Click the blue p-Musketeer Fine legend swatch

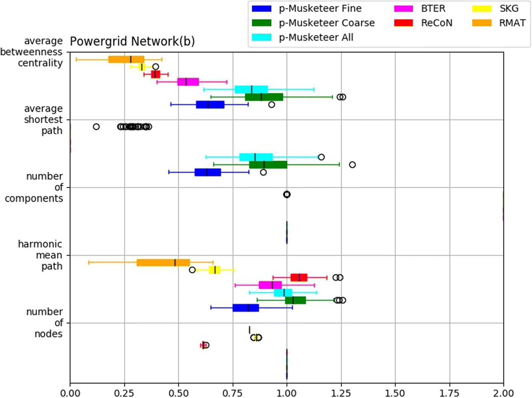click(x=262, y=8)
